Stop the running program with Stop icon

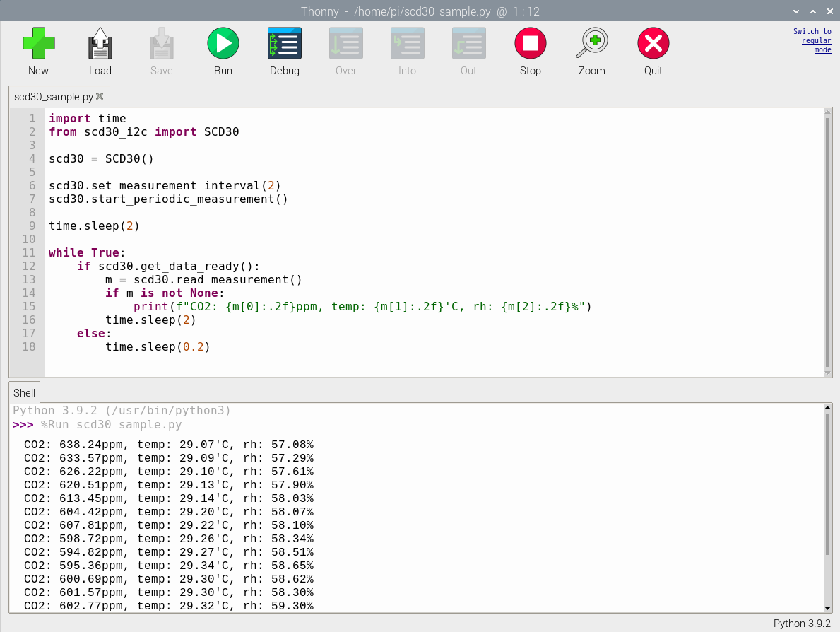tap(530, 44)
